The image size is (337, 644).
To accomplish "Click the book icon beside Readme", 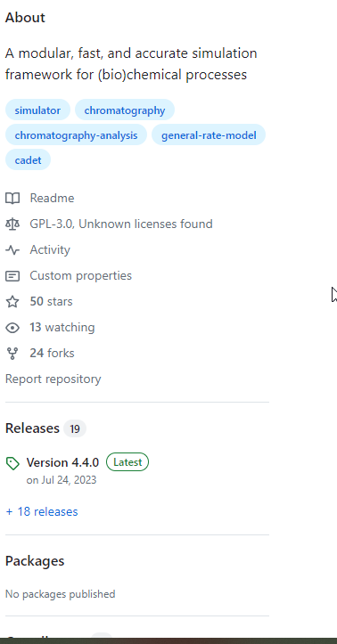I will pyautogui.click(x=12, y=199).
